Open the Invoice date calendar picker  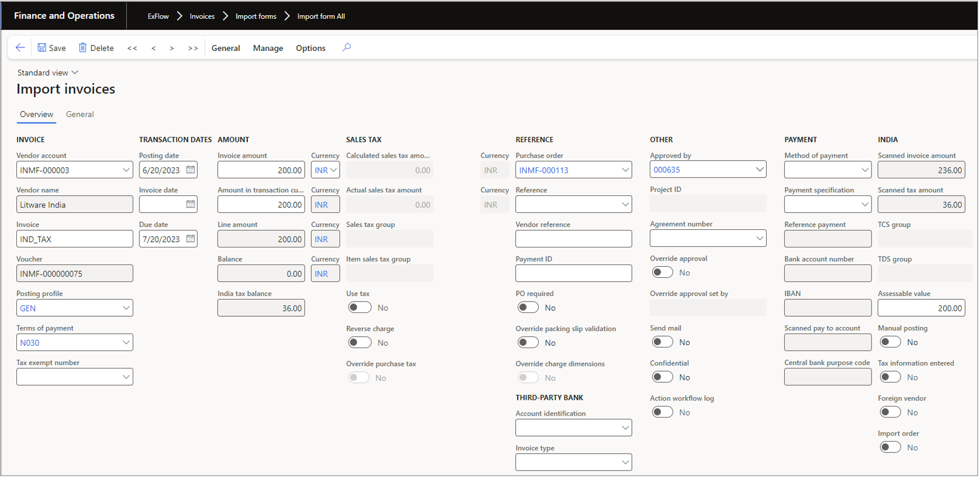pyautogui.click(x=191, y=204)
